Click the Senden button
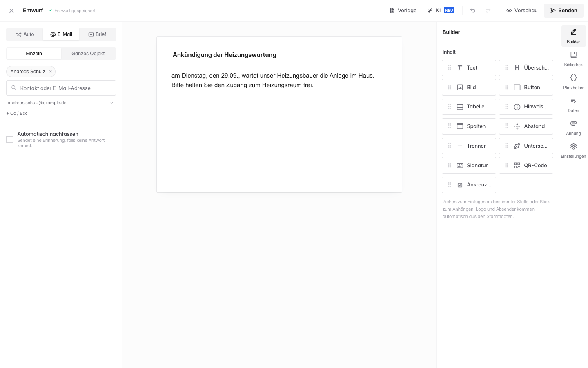The width and height of the screenshot is (588, 368). (x=563, y=11)
